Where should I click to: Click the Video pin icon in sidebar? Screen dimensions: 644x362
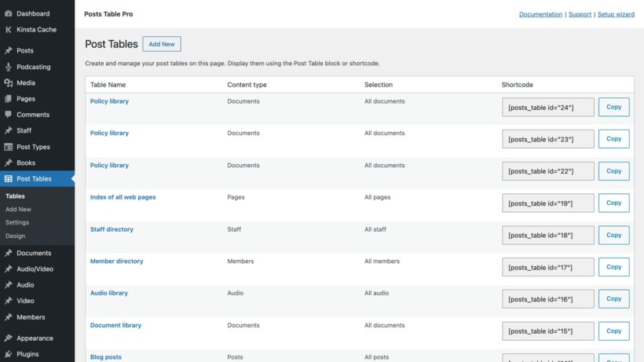(x=8, y=301)
